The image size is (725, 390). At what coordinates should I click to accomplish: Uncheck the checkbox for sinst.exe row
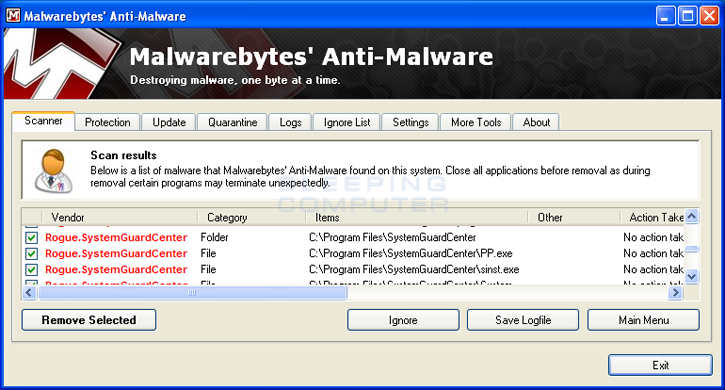pyautogui.click(x=31, y=270)
